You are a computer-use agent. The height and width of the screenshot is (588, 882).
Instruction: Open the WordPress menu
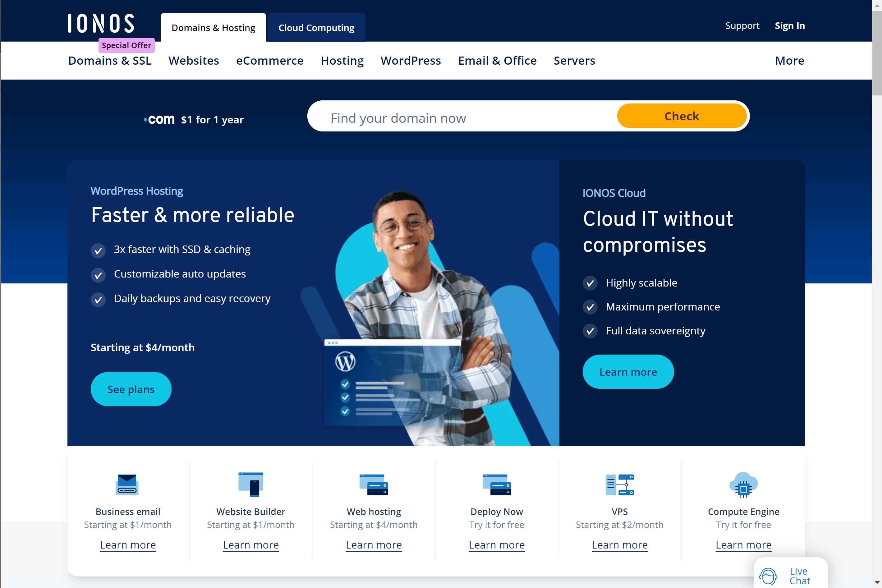[411, 60]
